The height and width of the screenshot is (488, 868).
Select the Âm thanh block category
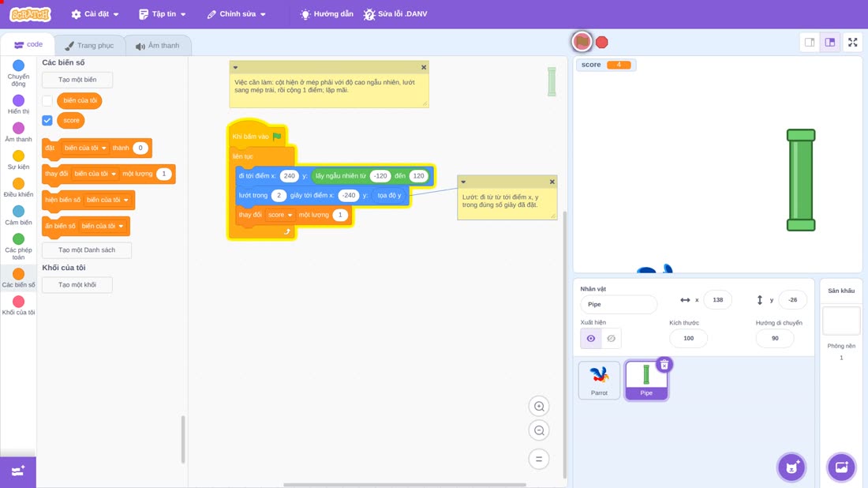pyautogui.click(x=18, y=132)
